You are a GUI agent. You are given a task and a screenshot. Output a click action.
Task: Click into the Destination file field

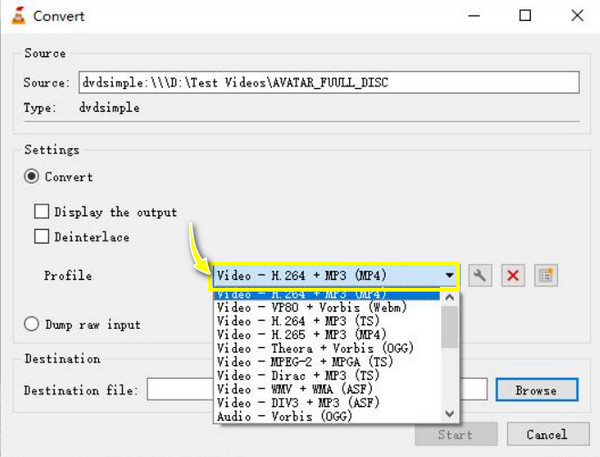(317, 390)
